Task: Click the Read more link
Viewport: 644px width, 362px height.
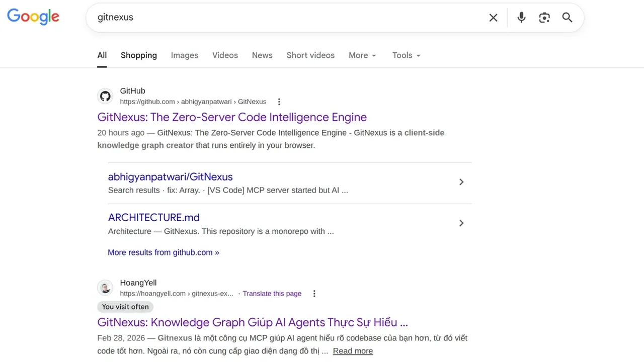Action: tap(353, 351)
